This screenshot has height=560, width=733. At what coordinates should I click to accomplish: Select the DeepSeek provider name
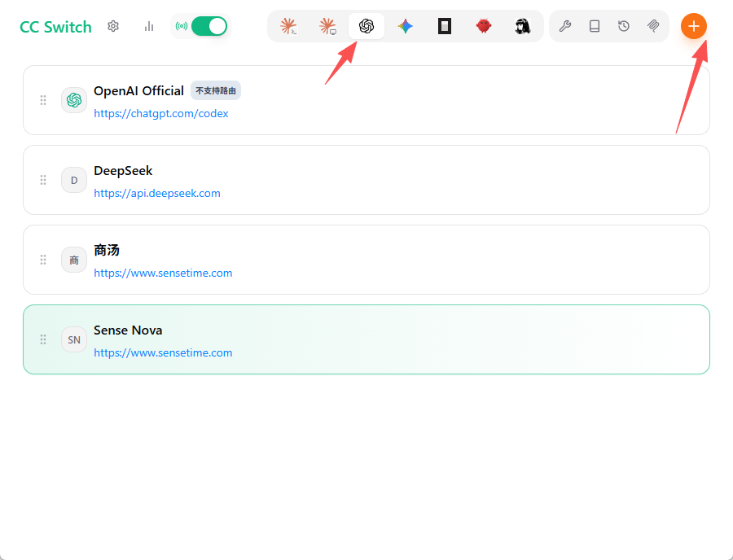(123, 170)
